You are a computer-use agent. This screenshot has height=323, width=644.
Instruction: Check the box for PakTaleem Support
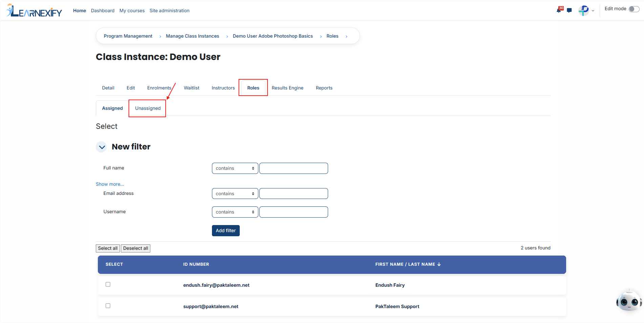pos(108,306)
